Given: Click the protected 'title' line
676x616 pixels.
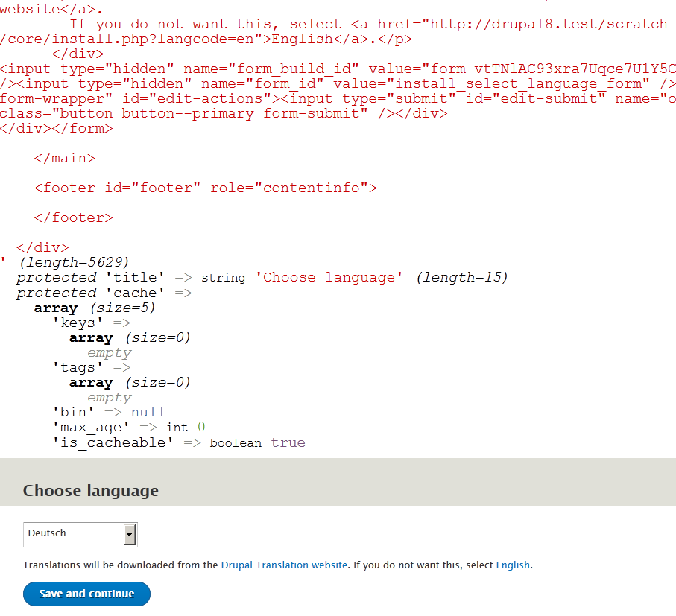Looking at the screenshot, I should click(x=262, y=277).
